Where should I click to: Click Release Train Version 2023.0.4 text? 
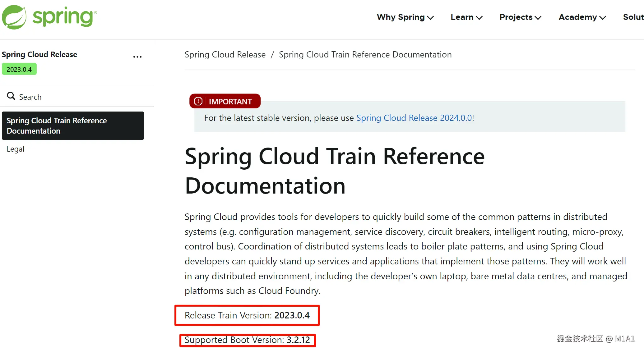247,315
